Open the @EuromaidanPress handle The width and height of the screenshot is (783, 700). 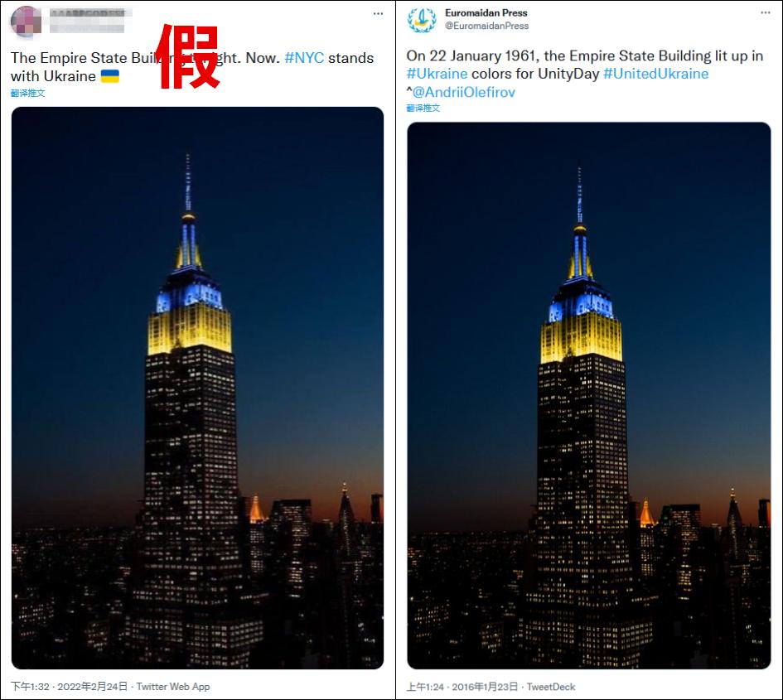pos(487,26)
